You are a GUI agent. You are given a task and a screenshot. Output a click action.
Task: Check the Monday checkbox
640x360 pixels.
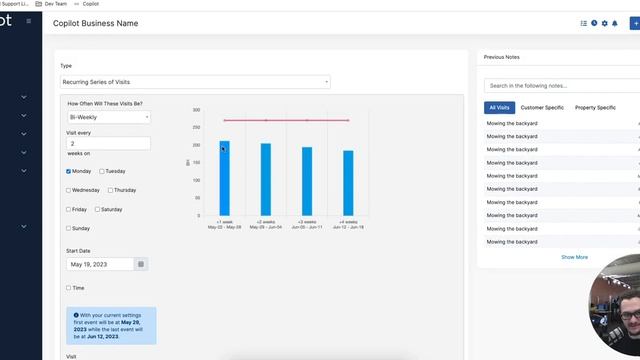pos(69,171)
